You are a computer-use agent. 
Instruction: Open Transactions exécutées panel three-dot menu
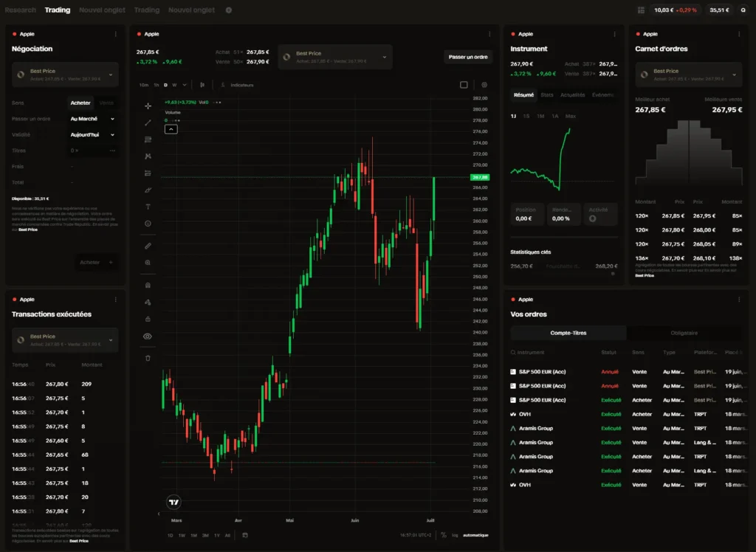coord(116,300)
